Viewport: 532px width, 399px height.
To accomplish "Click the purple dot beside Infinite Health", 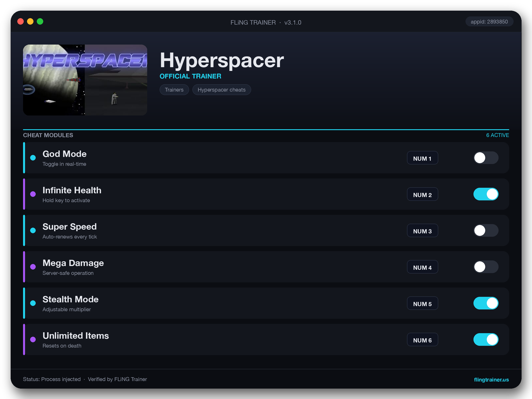I will click(x=33, y=194).
